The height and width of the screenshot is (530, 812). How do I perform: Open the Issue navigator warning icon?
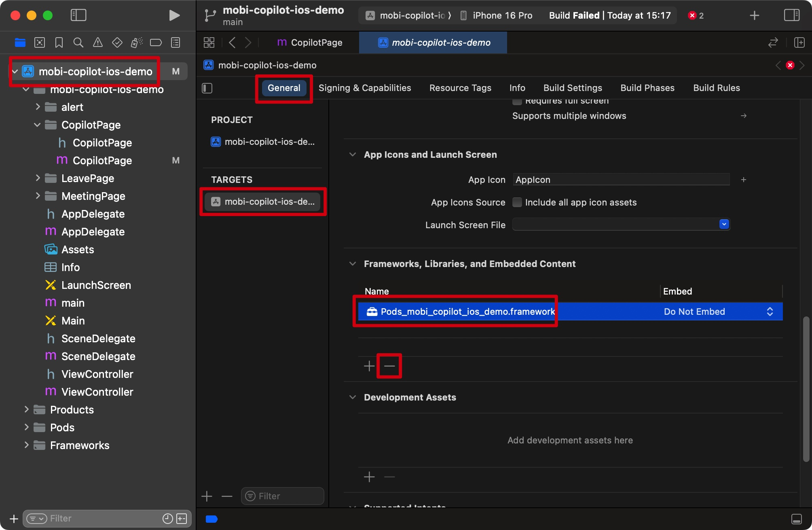98,42
